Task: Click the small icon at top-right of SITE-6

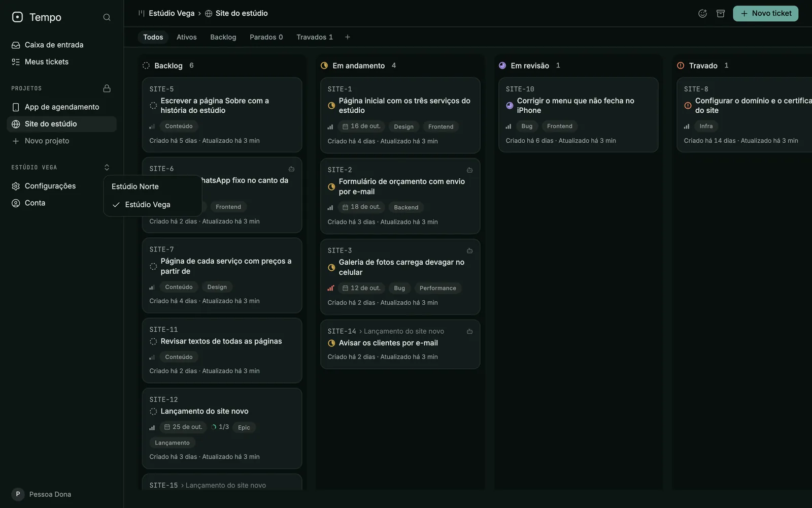Action: pyautogui.click(x=291, y=169)
